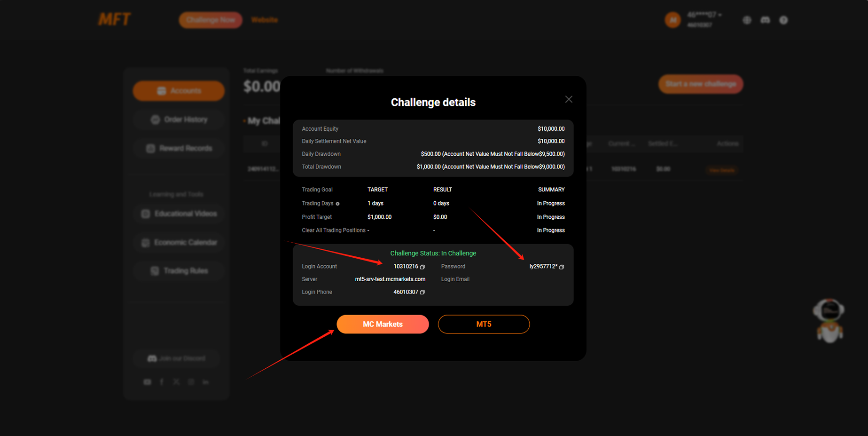Open the Website link in header
This screenshot has height=436, width=868.
[265, 20]
